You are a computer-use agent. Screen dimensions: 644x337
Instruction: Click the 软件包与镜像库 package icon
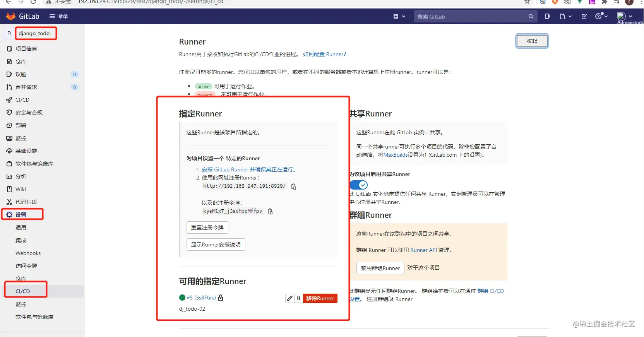pos(9,164)
